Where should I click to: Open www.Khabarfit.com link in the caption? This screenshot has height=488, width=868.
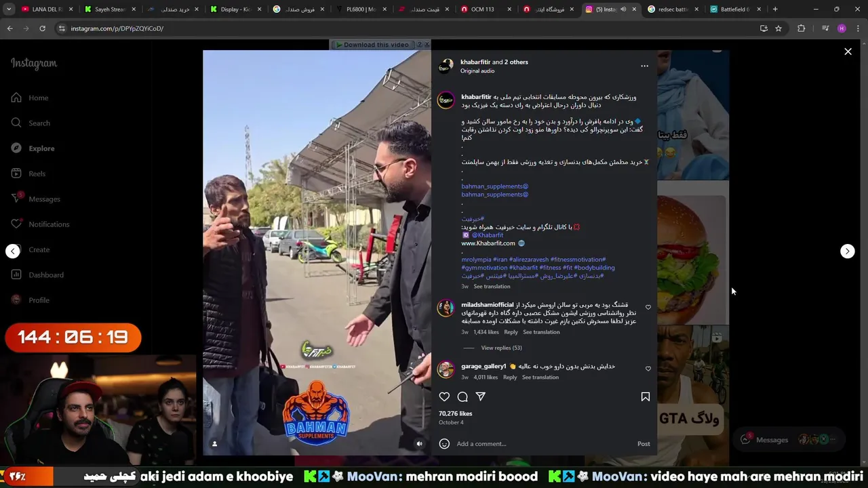(488, 243)
